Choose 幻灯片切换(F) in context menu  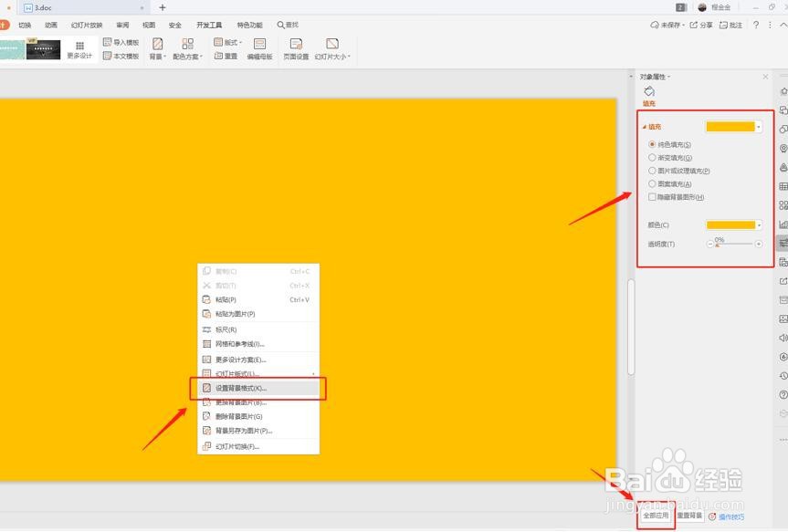point(258,446)
